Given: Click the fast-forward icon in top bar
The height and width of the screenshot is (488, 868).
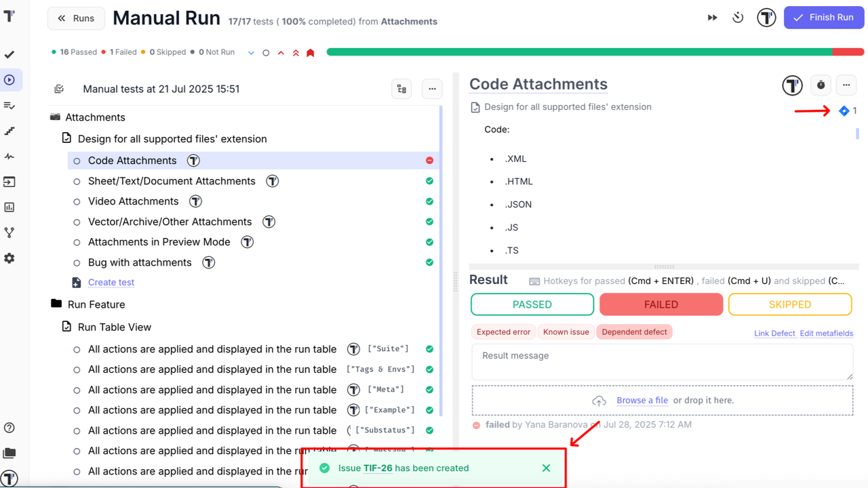Looking at the screenshot, I should pyautogui.click(x=712, y=17).
